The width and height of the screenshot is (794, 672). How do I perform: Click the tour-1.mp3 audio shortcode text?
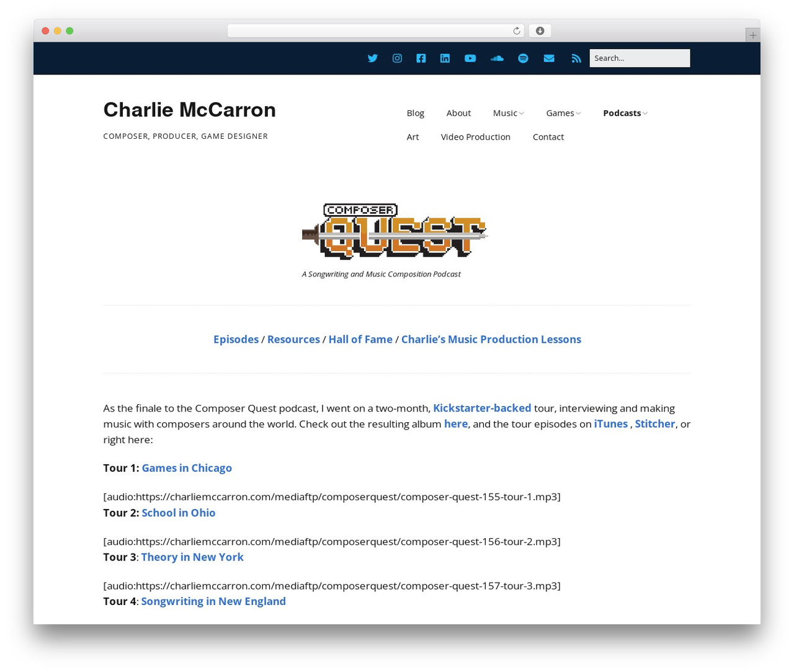332,497
